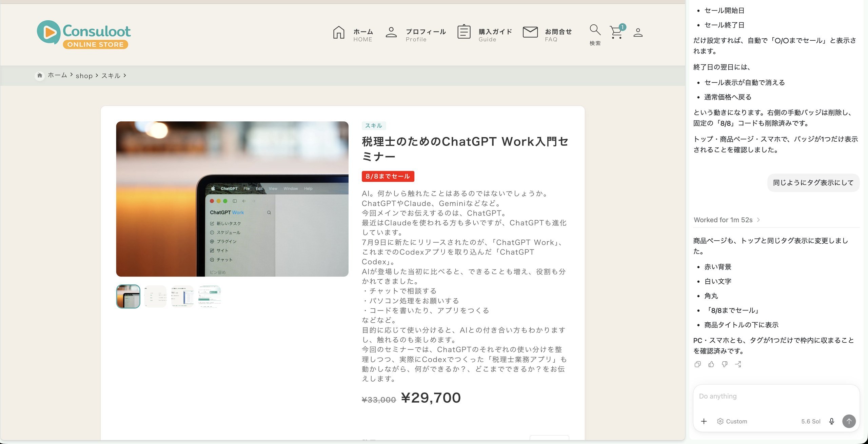
Task: Click the product title 税理士のためのChatGPT Work入門セミナー
Action: (x=465, y=149)
